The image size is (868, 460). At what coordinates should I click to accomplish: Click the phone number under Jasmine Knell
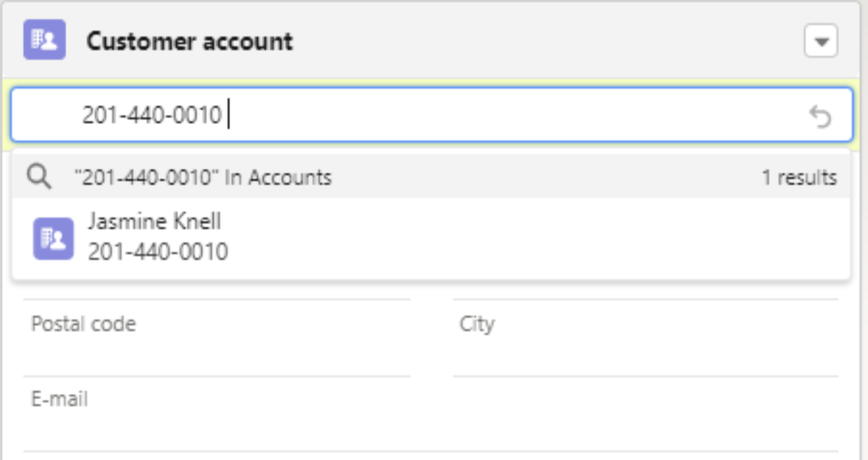[158, 252]
